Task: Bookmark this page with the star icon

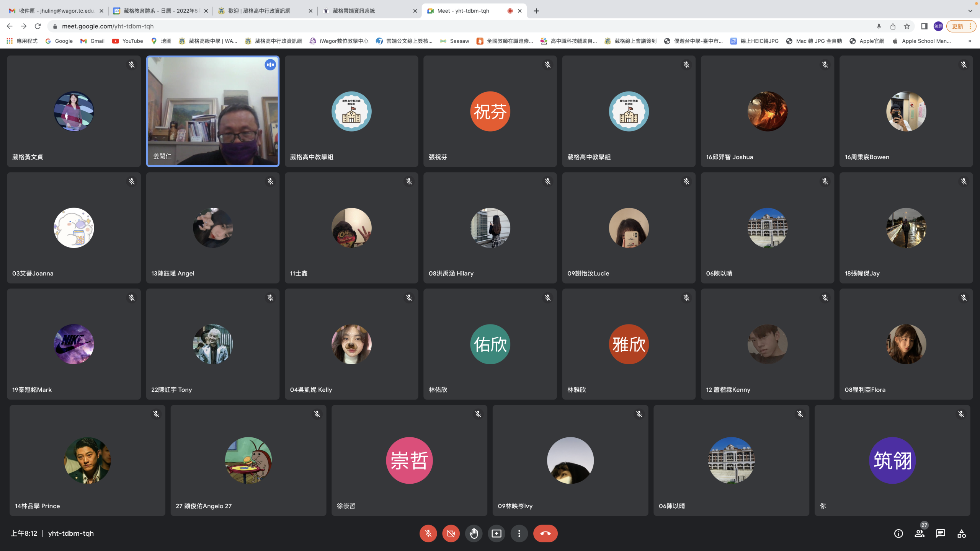Action: [x=907, y=26]
